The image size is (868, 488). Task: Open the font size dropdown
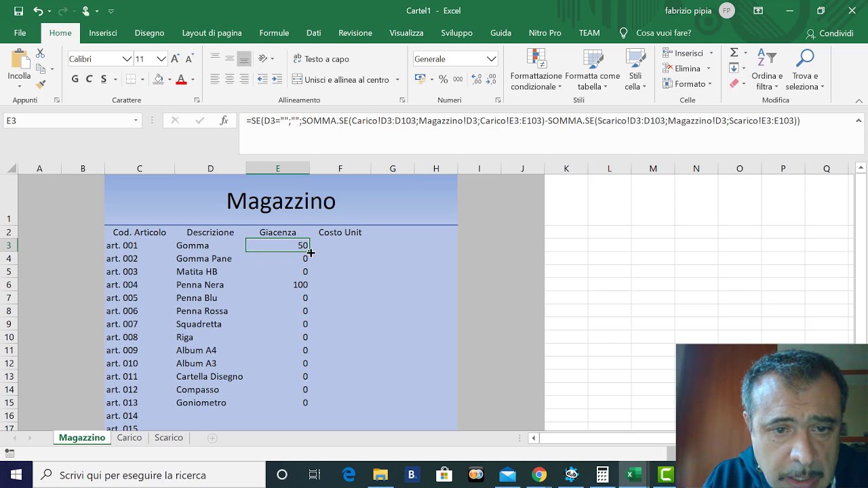[161, 59]
